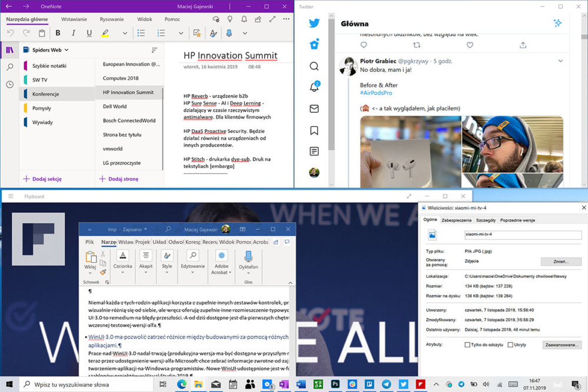The image size is (588, 392).
Task: Switch to Szczegóły tab in properties
Action: tap(486, 220)
